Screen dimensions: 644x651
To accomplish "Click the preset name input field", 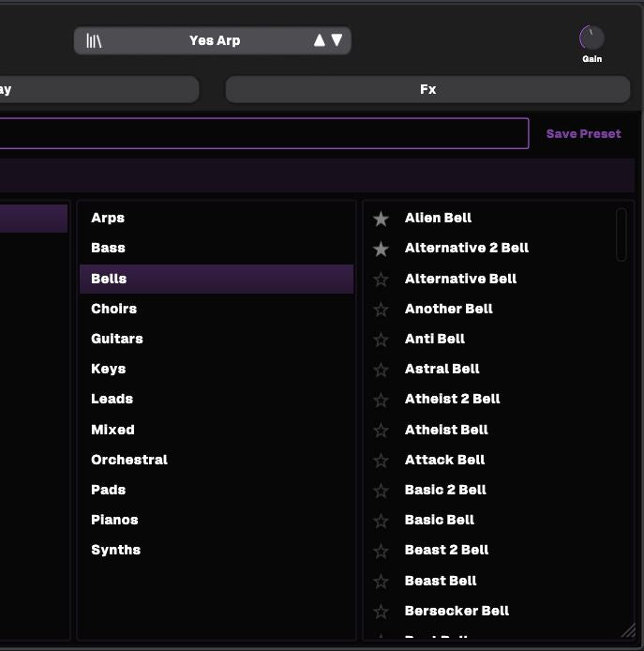I will point(262,133).
